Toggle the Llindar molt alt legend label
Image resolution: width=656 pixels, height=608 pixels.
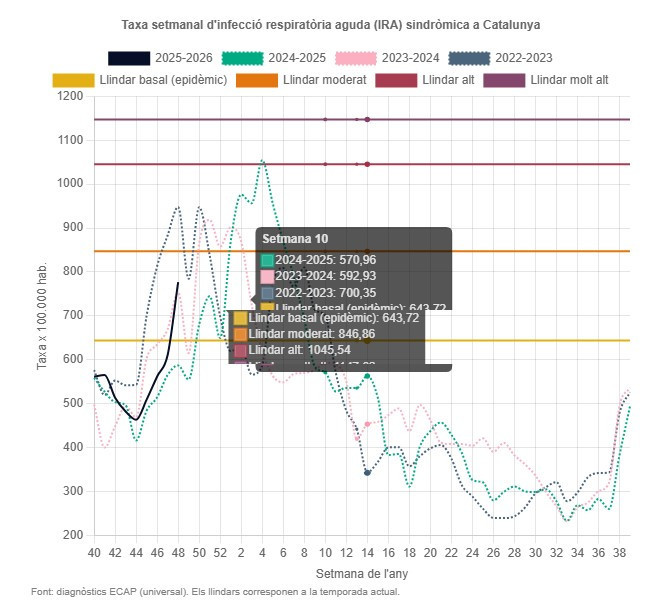tap(570, 79)
